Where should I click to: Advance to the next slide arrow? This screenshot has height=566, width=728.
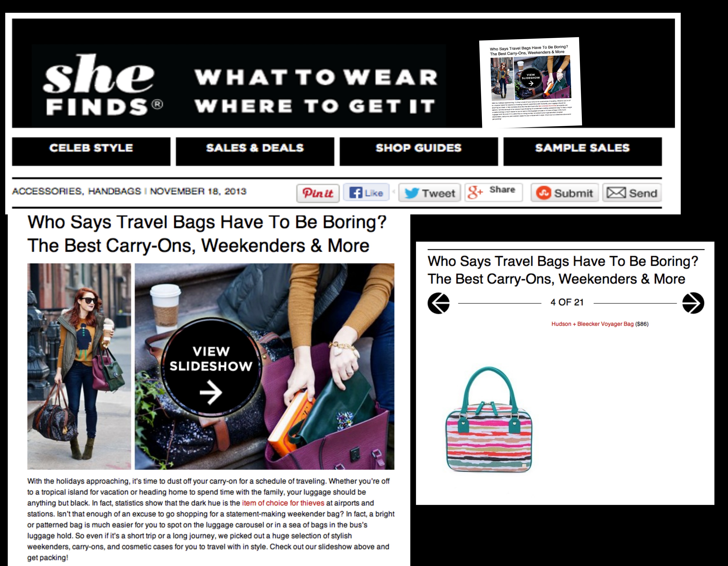(x=693, y=303)
